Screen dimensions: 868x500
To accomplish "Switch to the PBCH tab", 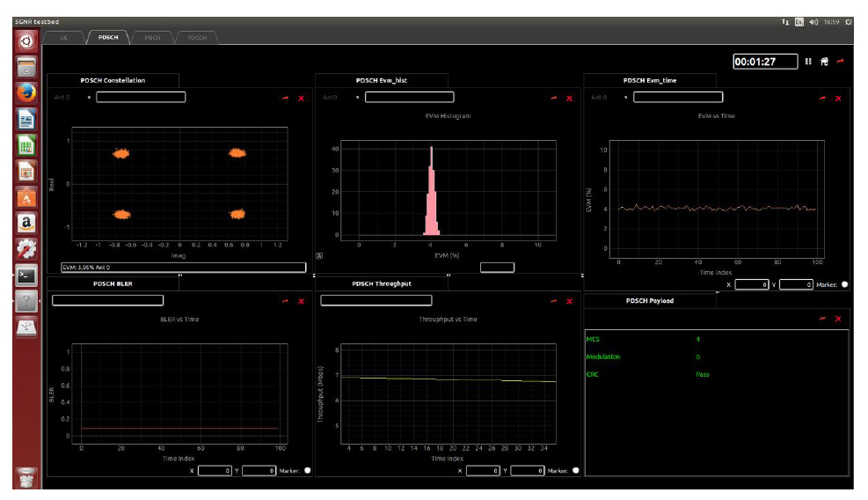I will pos(152,38).
